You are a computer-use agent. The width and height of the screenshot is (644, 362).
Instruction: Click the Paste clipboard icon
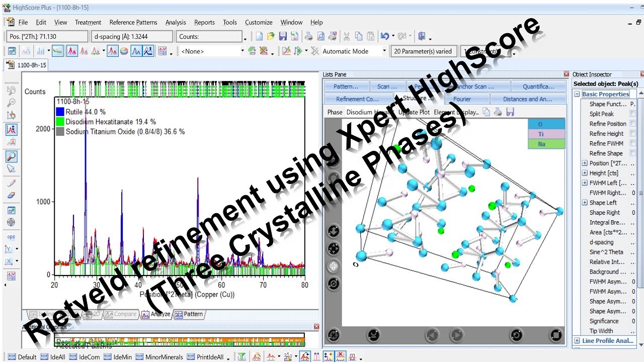pos(370,36)
